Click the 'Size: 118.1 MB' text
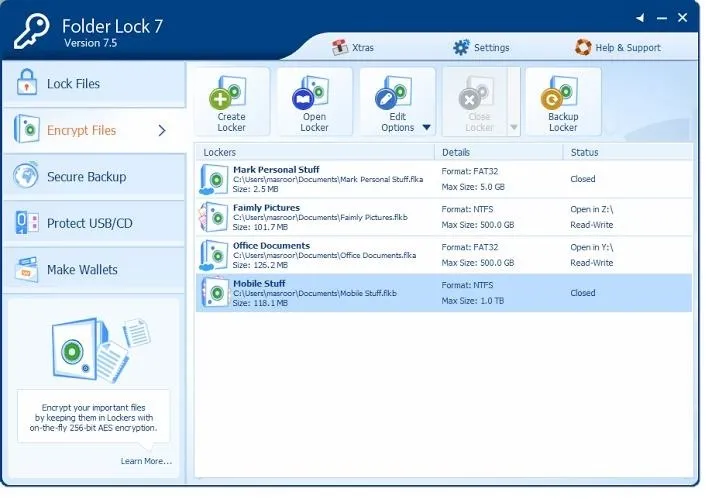The height and width of the screenshot is (499, 712). pyautogui.click(x=260, y=303)
